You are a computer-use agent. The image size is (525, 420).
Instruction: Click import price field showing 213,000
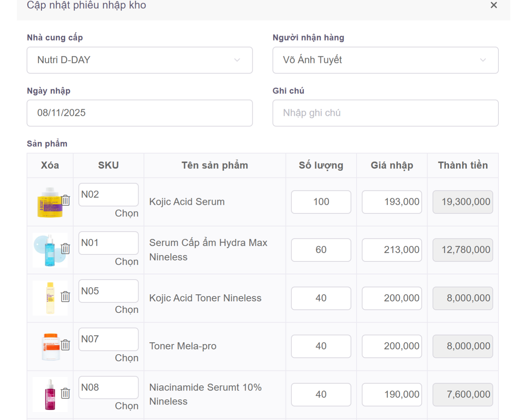392,250
